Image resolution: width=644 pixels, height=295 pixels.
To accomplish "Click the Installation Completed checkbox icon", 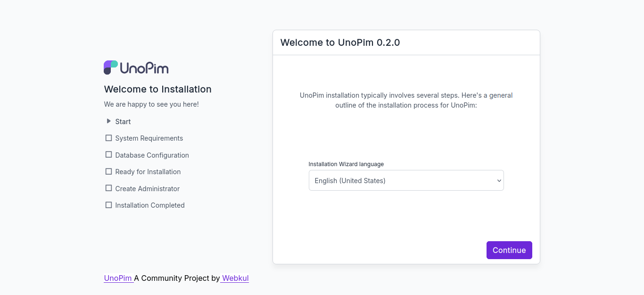I will (109, 205).
